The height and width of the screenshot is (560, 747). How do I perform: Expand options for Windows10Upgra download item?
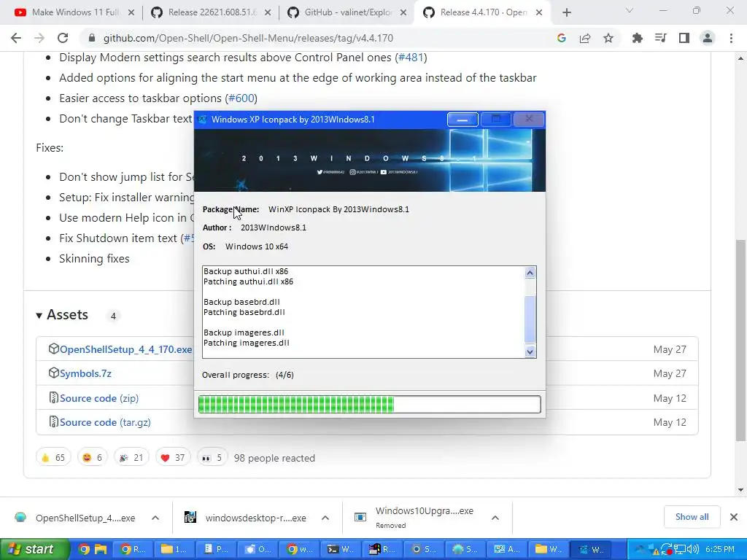pos(495,518)
